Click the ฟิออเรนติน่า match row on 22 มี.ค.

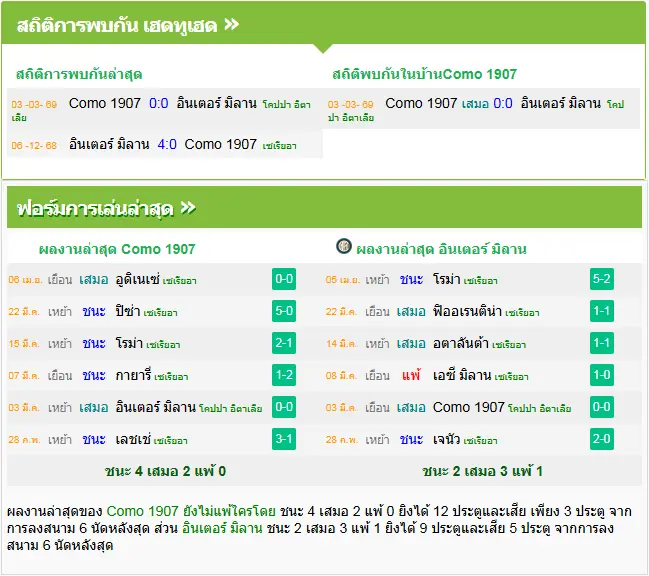click(482, 311)
